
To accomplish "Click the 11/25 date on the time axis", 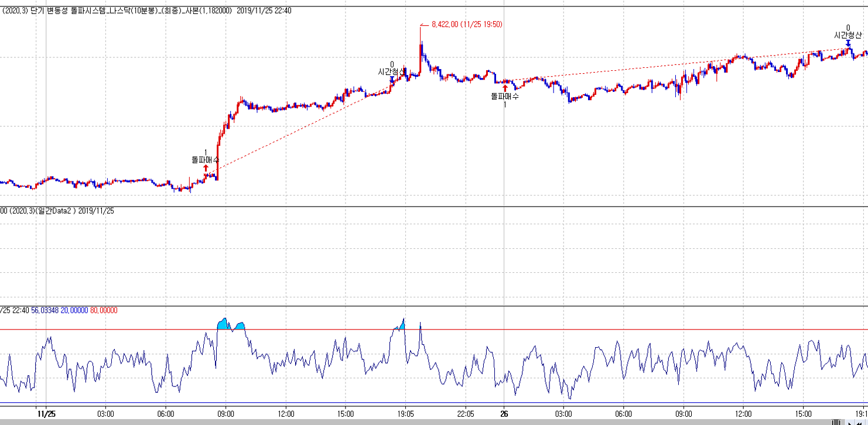I will pyautogui.click(x=45, y=412).
